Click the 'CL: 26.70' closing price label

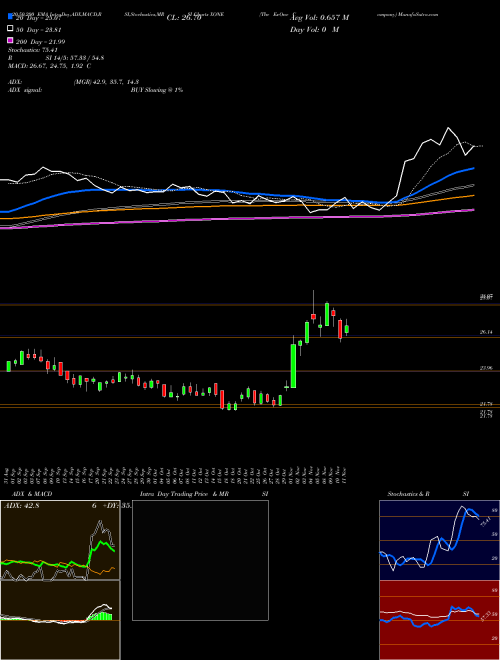coord(184,18)
